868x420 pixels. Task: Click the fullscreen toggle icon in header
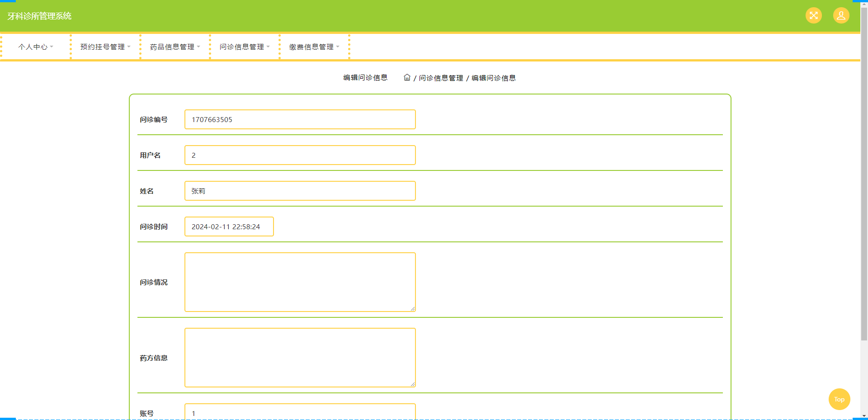tap(813, 15)
